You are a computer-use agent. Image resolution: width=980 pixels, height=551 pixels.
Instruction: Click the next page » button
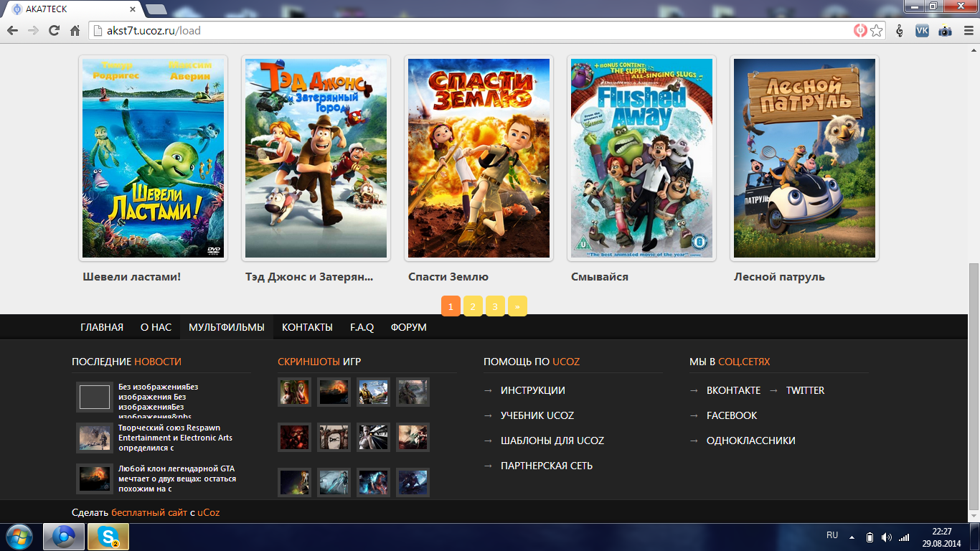pyautogui.click(x=517, y=306)
